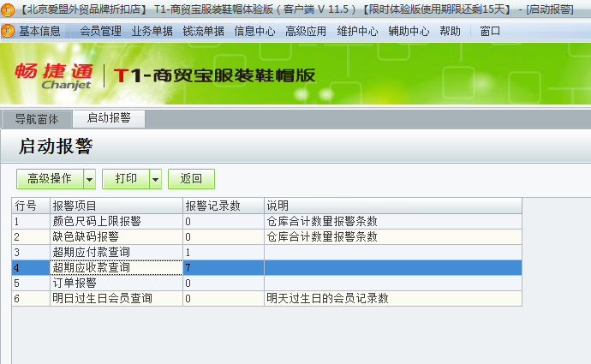Screen dimensions: 591x364
Task: Open the 信息中心 menu
Action: [x=255, y=32]
